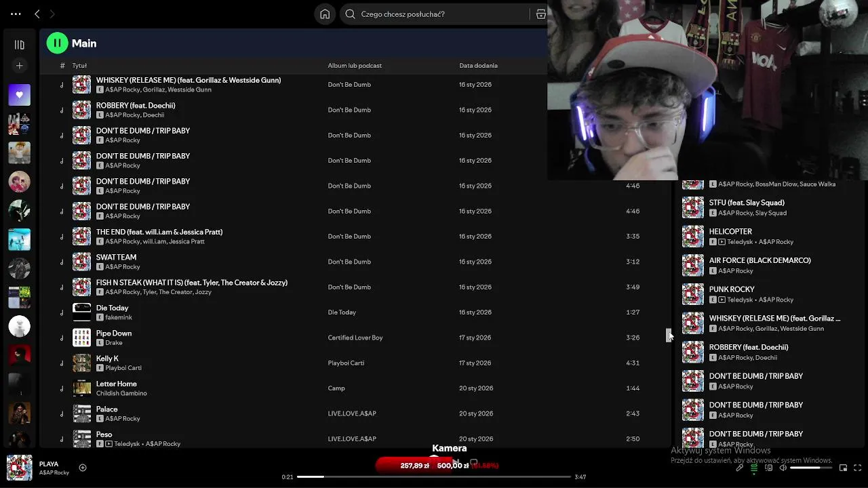Image resolution: width=868 pixels, height=488 pixels.
Task: Click the main track list scrollbar
Action: tap(668, 335)
